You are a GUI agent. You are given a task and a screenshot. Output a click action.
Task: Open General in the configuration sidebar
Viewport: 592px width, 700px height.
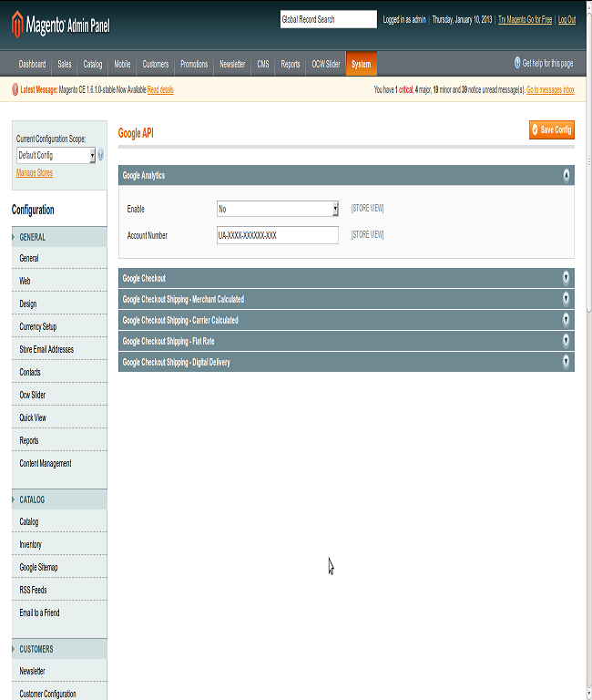click(x=59, y=258)
